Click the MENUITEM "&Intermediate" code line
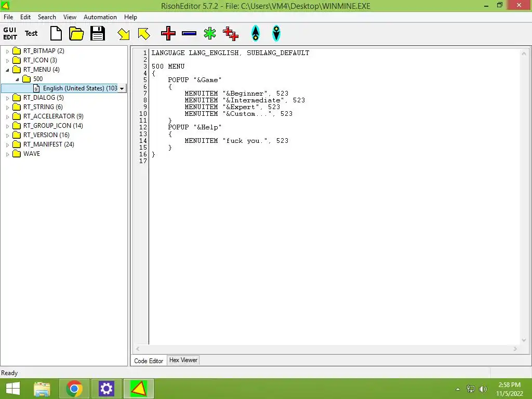The image size is (532, 399). pos(245,100)
